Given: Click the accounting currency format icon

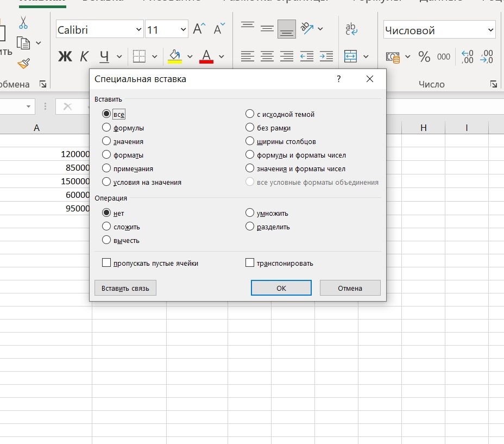Looking at the screenshot, I should click(x=393, y=57).
